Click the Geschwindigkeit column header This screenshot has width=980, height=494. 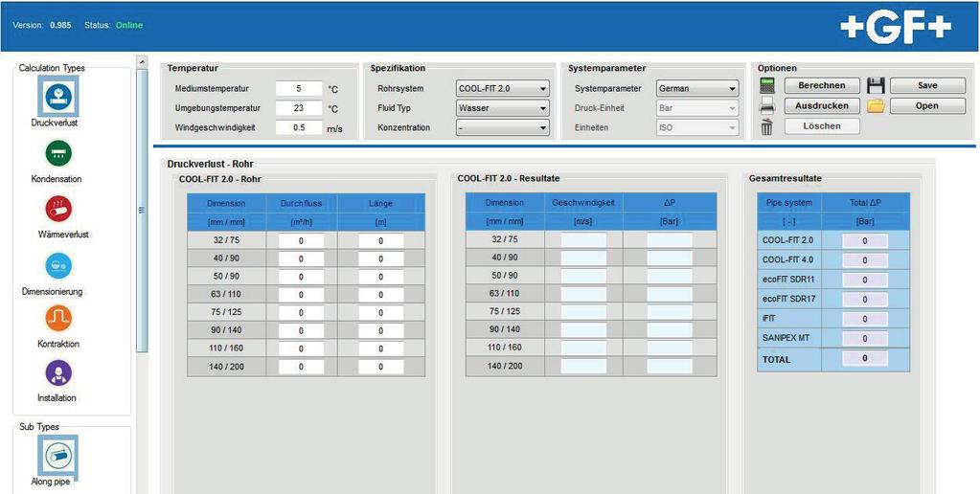click(583, 203)
